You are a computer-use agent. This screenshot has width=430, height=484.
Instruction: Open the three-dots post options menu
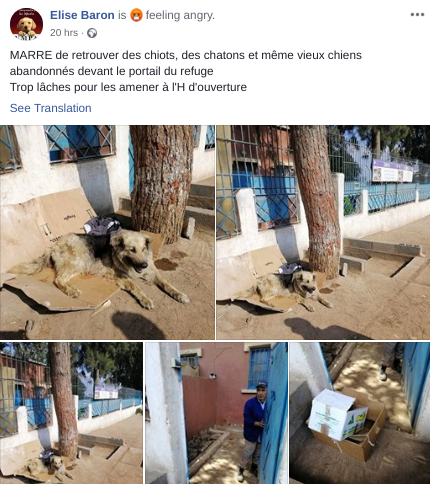417,15
